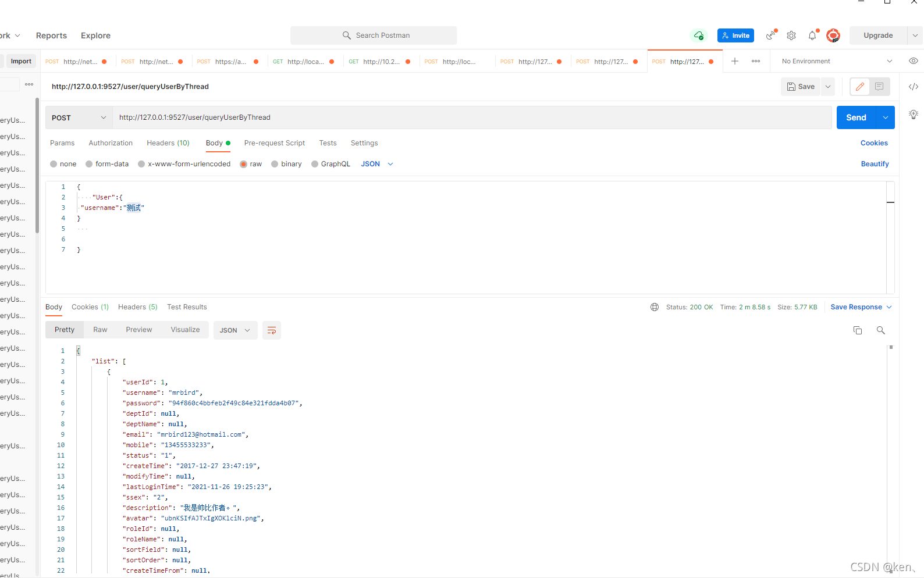Select the binary body type

click(275, 164)
